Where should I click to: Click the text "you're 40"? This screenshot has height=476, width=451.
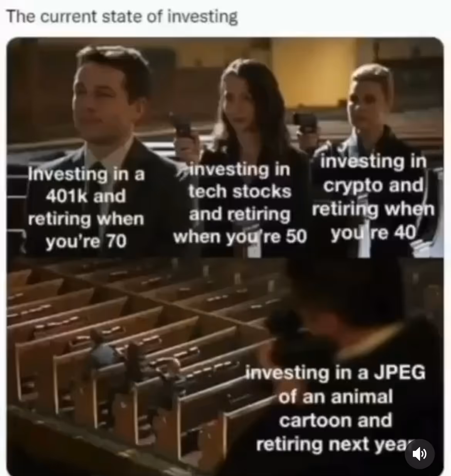click(374, 233)
